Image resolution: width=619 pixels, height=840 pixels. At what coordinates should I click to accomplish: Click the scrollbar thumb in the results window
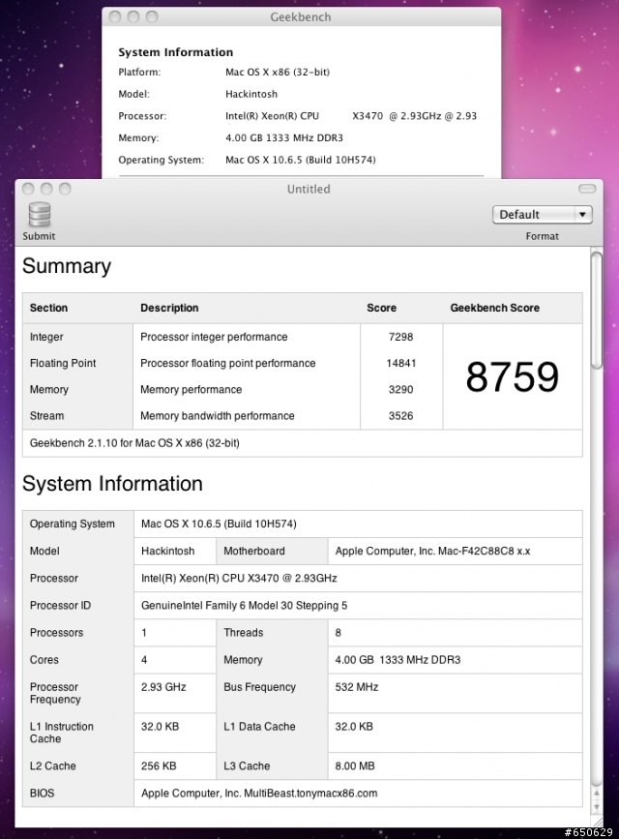click(597, 311)
